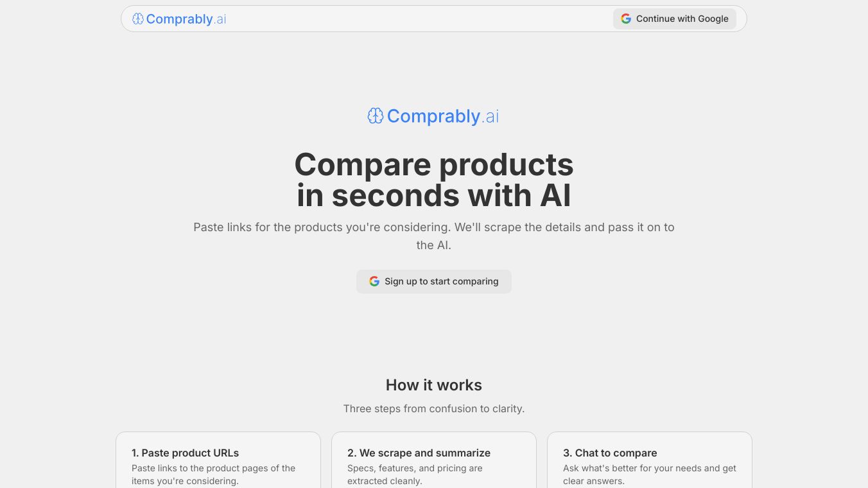The height and width of the screenshot is (488, 868).
Task: Click the Google icon in the sign-up button
Action: click(x=374, y=281)
